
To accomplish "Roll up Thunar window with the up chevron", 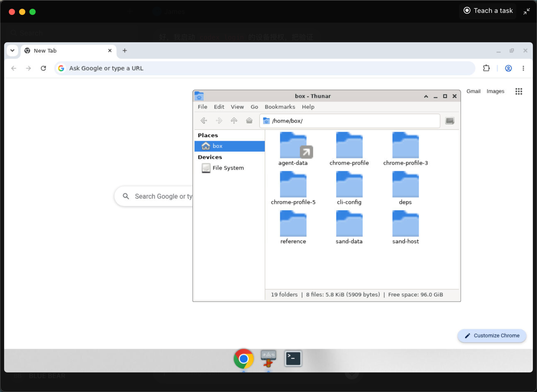I will tap(426, 96).
